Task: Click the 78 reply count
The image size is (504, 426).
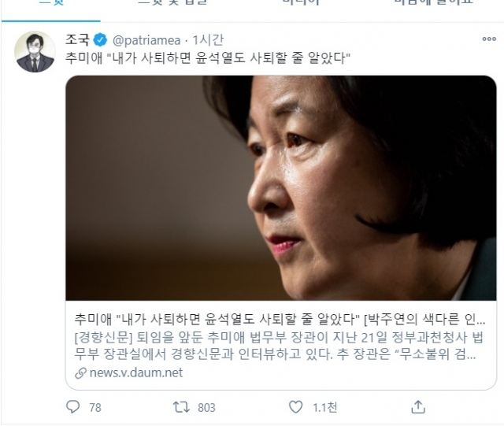Action: point(95,408)
